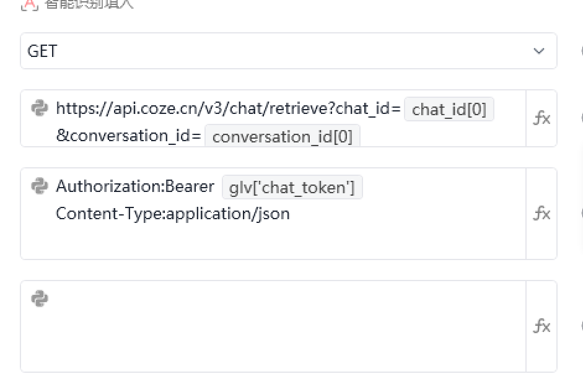Select the glv['chat_token'] variable chip

(x=292, y=187)
